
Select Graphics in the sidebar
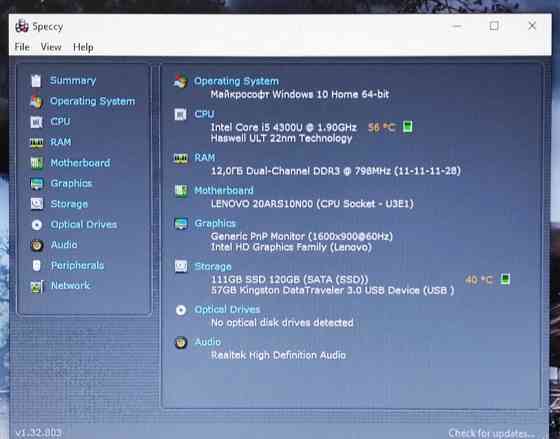[x=71, y=184]
